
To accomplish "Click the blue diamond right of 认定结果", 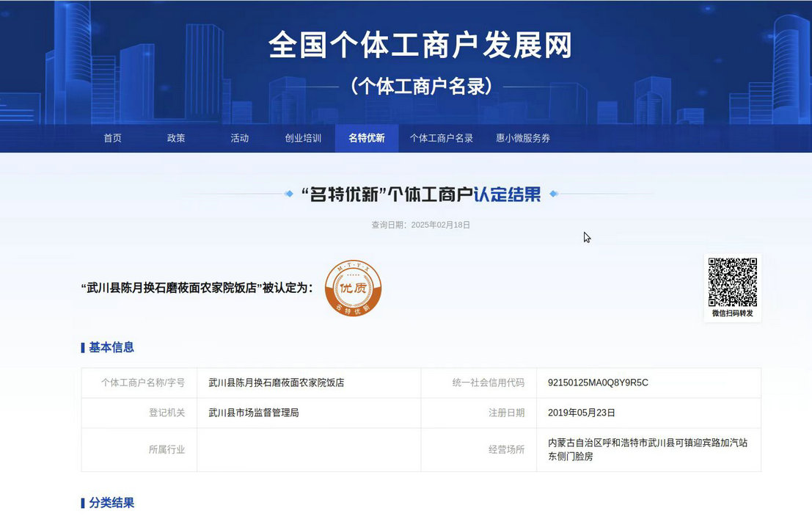I will point(554,195).
